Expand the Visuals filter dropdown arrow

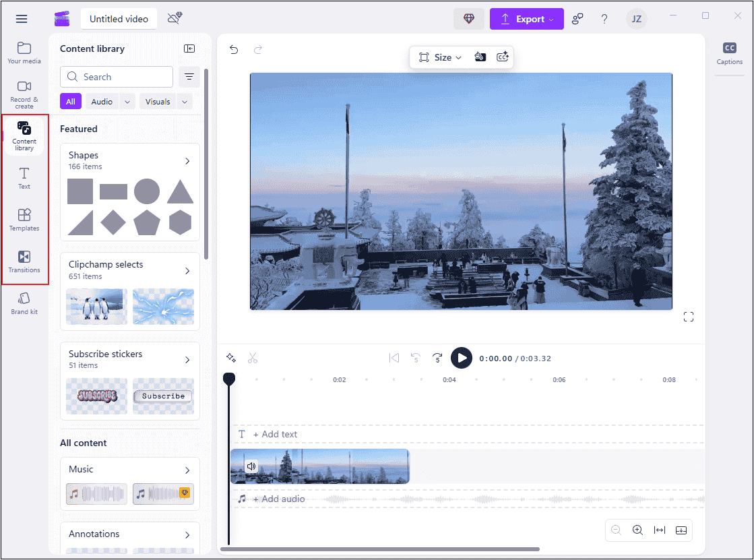tap(185, 102)
